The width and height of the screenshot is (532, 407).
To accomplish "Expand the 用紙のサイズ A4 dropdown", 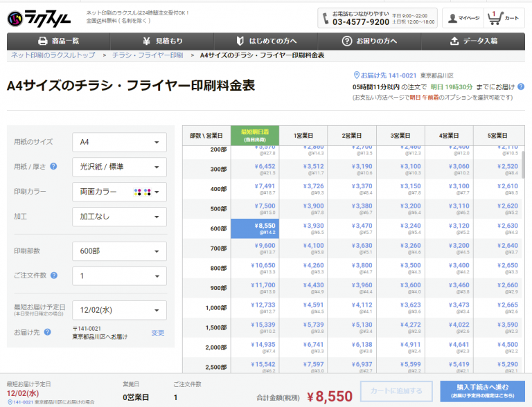I will (x=119, y=142).
